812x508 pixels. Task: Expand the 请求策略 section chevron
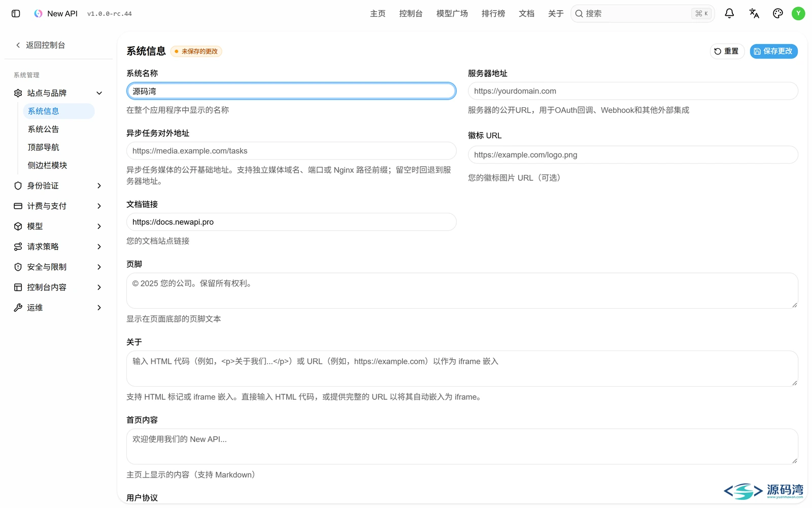pos(99,247)
